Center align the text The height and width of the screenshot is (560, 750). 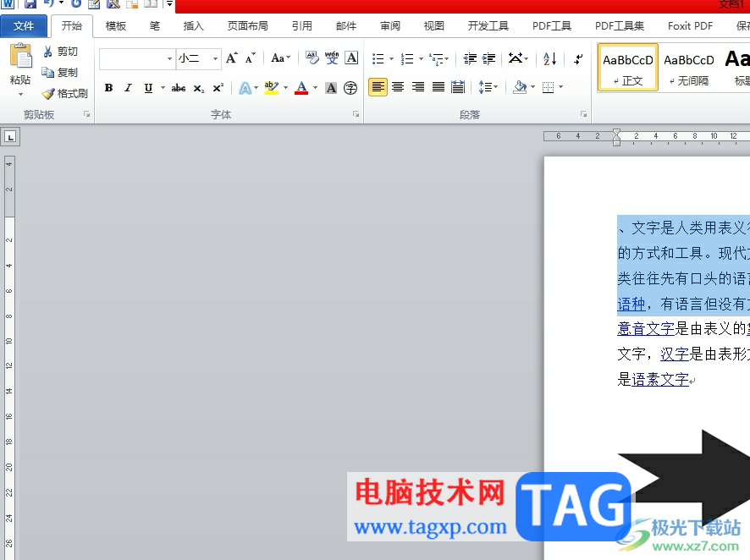398,87
